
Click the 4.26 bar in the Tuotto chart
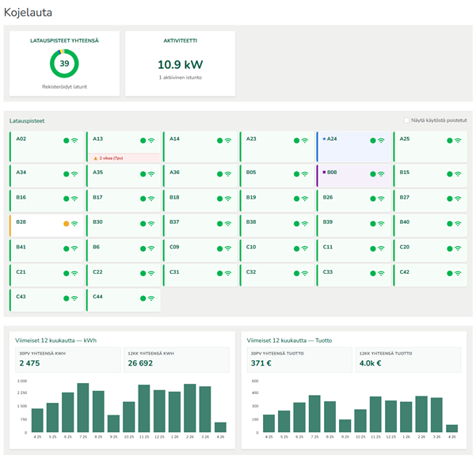point(451,428)
